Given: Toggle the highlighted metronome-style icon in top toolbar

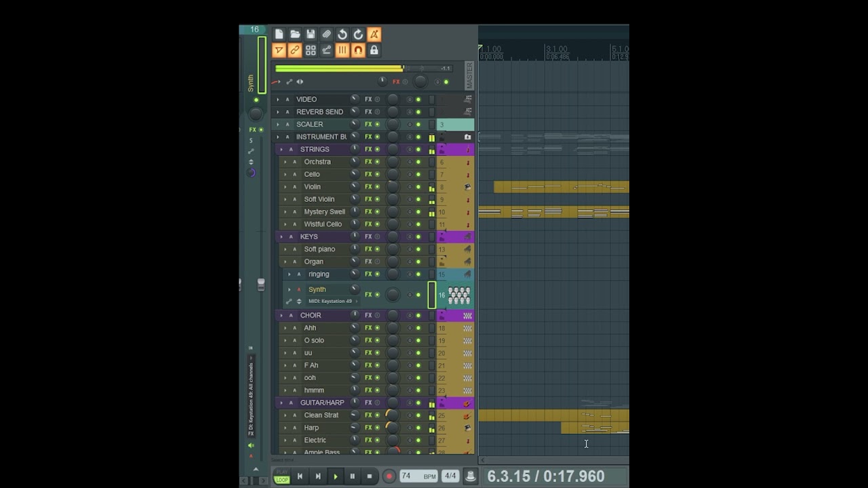Looking at the screenshot, I should pos(374,34).
